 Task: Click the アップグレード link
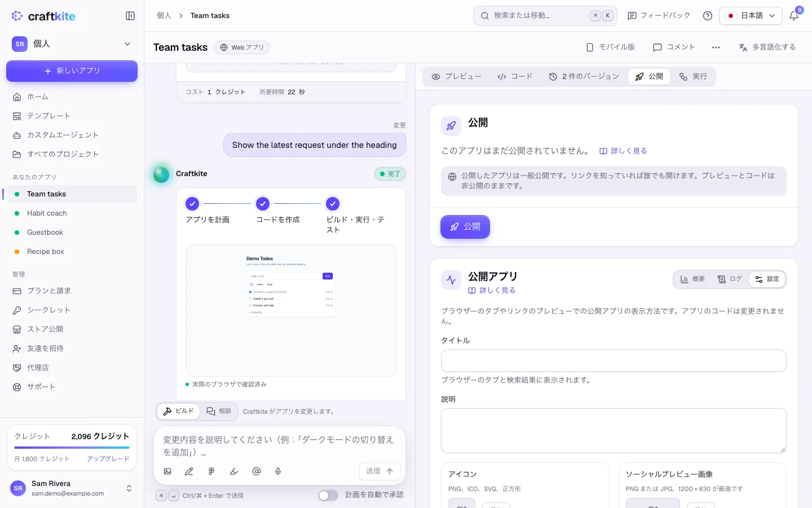tap(108, 459)
